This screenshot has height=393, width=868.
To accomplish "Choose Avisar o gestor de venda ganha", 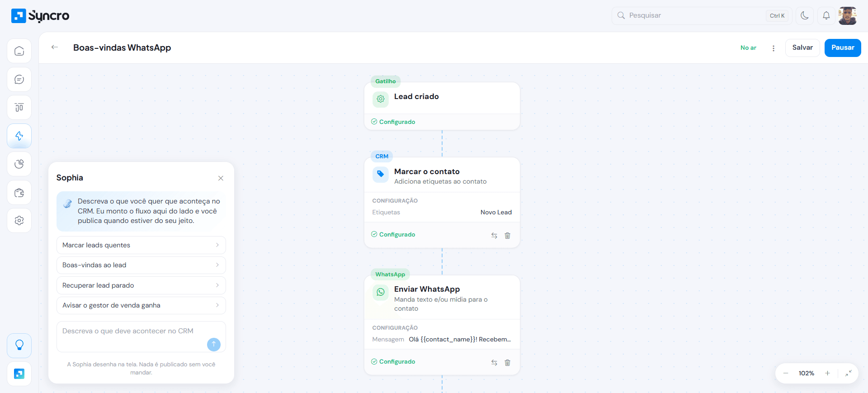I will click(141, 305).
